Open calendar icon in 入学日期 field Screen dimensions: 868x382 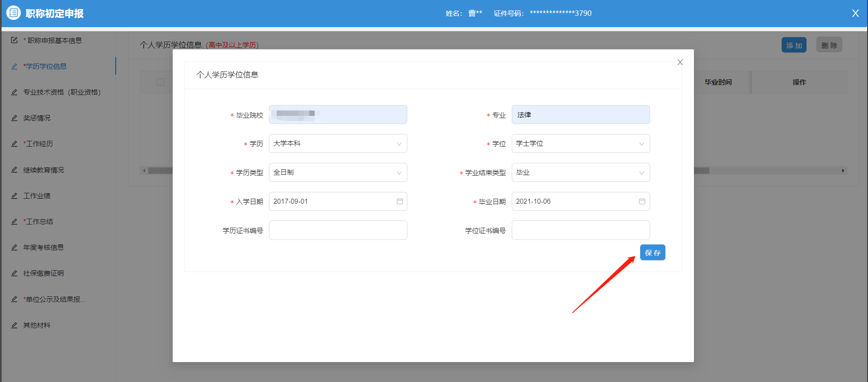point(400,201)
